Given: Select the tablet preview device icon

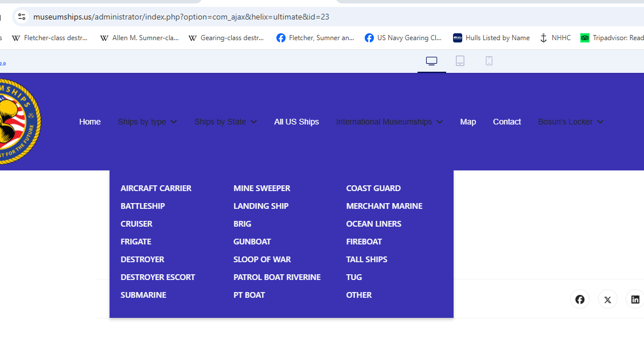Looking at the screenshot, I should click(x=460, y=61).
